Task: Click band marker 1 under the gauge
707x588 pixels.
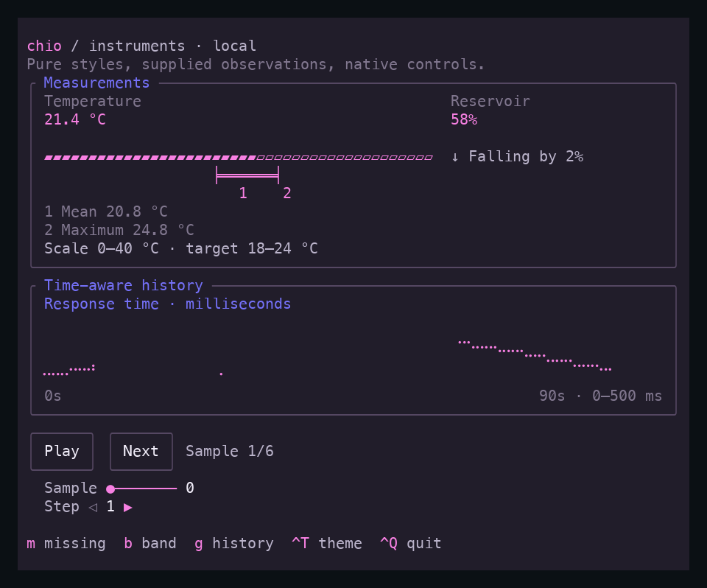Action: tap(243, 193)
